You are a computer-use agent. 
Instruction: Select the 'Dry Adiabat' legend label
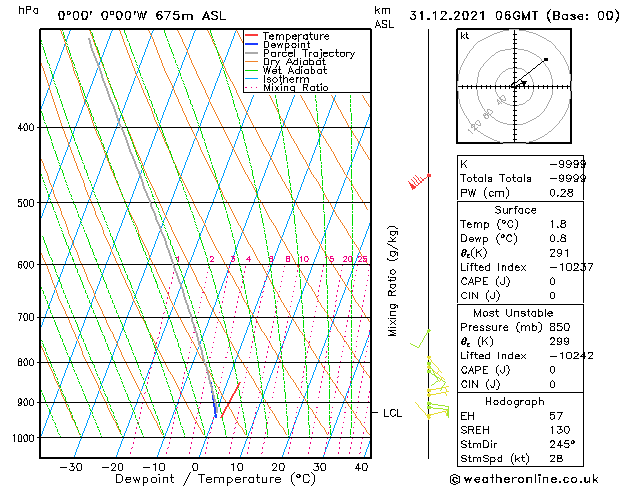(294, 62)
